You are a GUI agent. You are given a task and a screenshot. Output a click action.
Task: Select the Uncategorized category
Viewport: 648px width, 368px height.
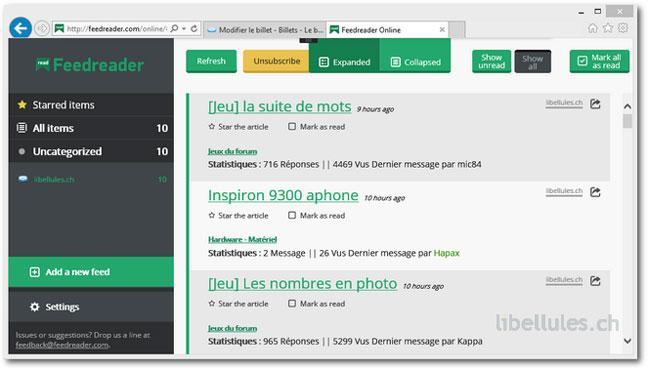[91, 151]
